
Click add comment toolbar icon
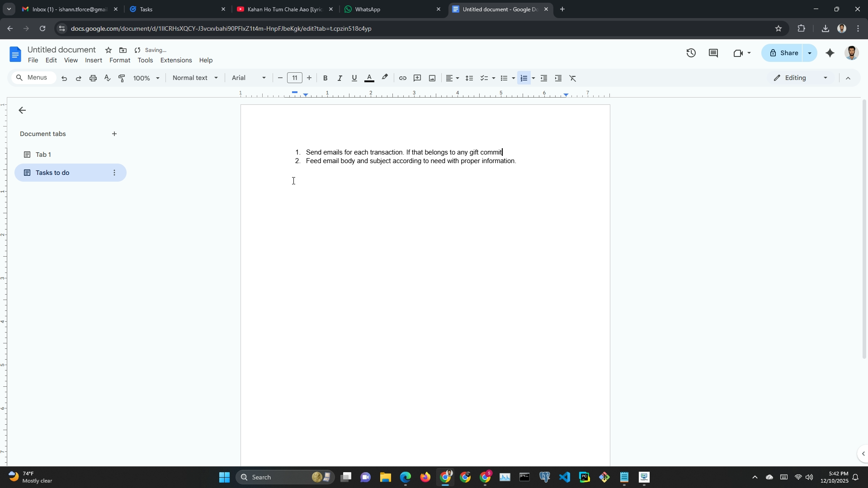[x=417, y=78]
